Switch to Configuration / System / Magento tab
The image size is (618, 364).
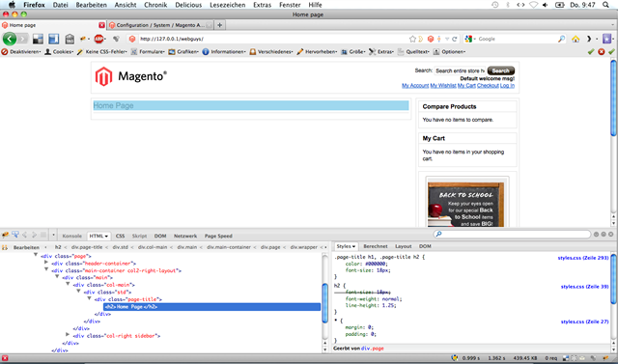coord(160,25)
